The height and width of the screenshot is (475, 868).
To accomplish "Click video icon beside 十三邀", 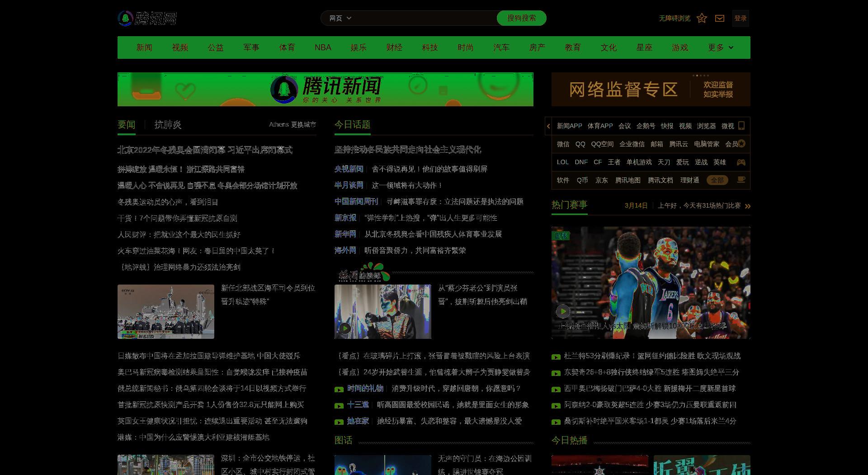I will pos(339,406).
